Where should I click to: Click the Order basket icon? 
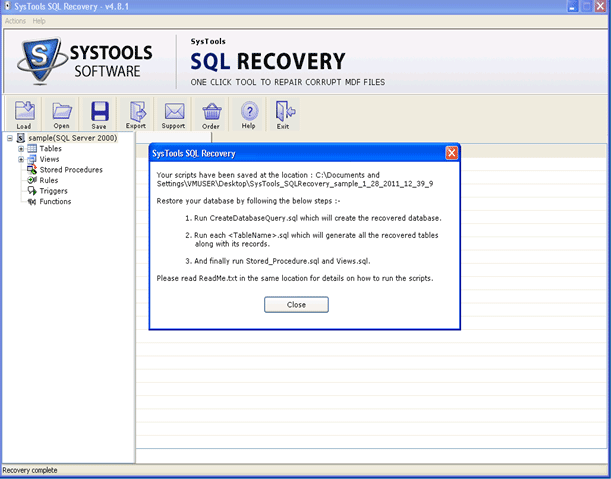point(211,112)
